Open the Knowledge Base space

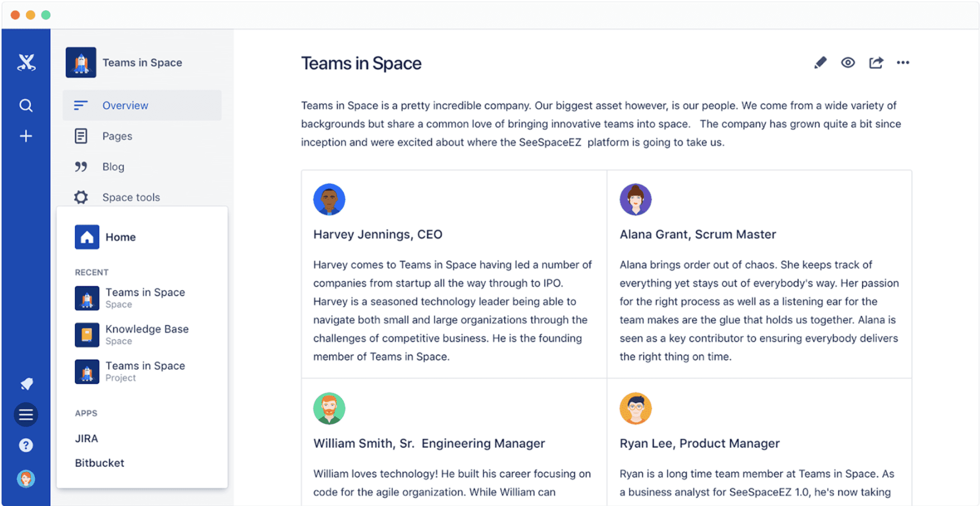(147, 334)
